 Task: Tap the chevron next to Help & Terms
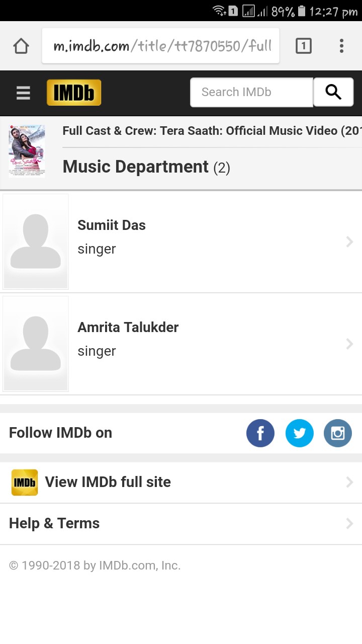pyautogui.click(x=349, y=524)
